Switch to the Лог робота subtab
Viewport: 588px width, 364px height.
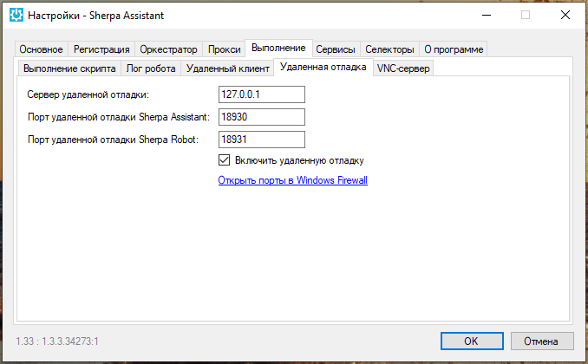point(151,68)
